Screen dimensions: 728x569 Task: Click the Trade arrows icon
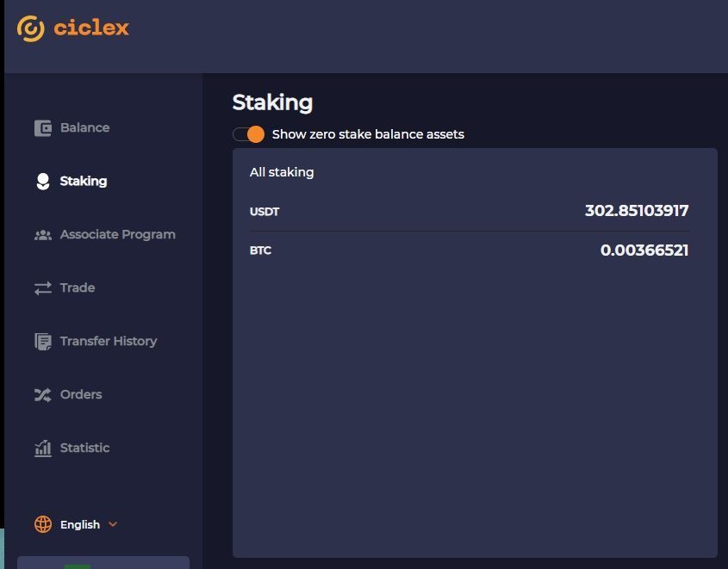[x=42, y=288]
